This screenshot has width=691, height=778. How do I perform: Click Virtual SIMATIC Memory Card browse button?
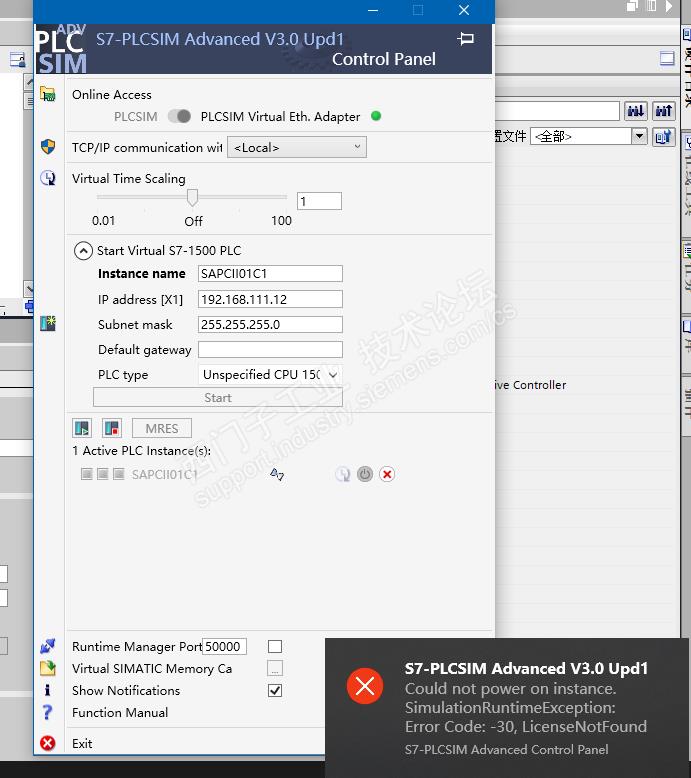pyautogui.click(x=275, y=668)
